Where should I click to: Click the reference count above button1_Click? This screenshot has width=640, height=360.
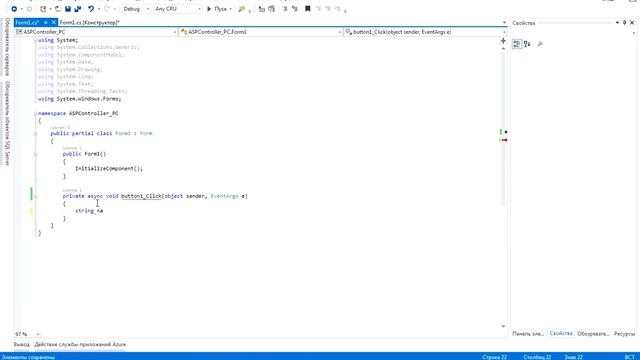click(x=72, y=190)
